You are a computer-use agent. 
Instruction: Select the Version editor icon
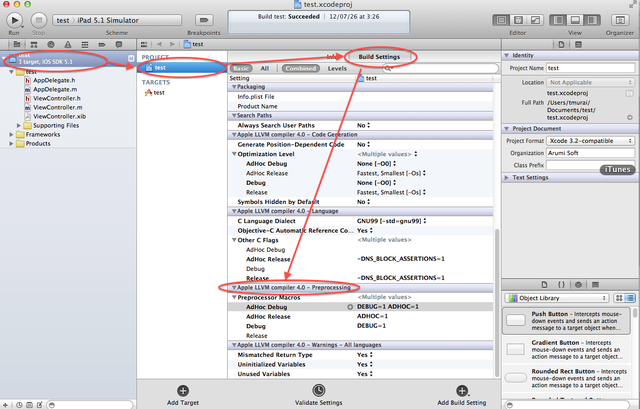pyautogui.click(x=535, y=20)
